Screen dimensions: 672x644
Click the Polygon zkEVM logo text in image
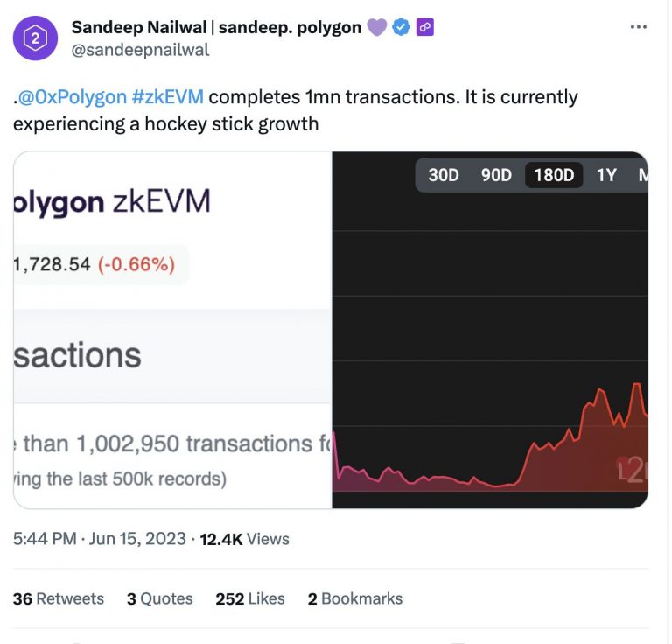(x=112, y=202)
